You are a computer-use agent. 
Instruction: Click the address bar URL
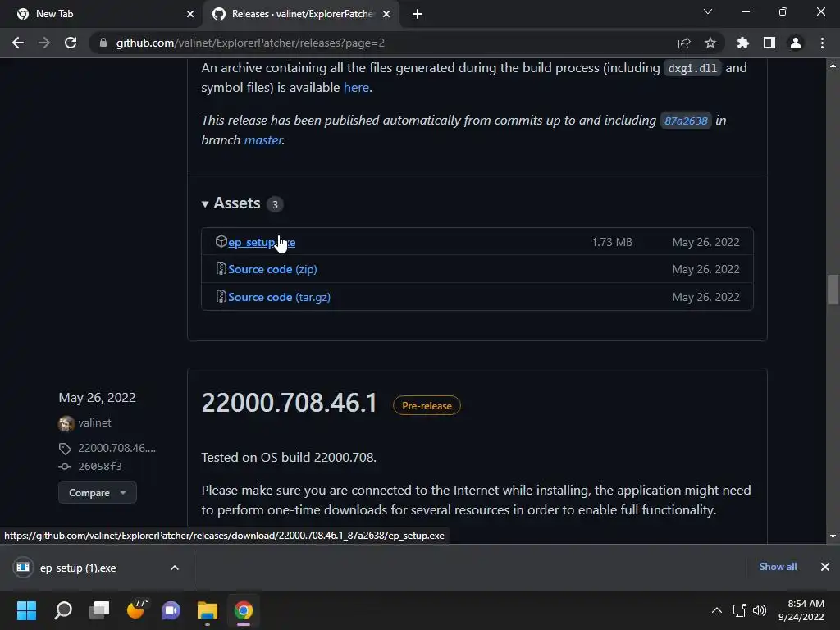pos(250,43)
